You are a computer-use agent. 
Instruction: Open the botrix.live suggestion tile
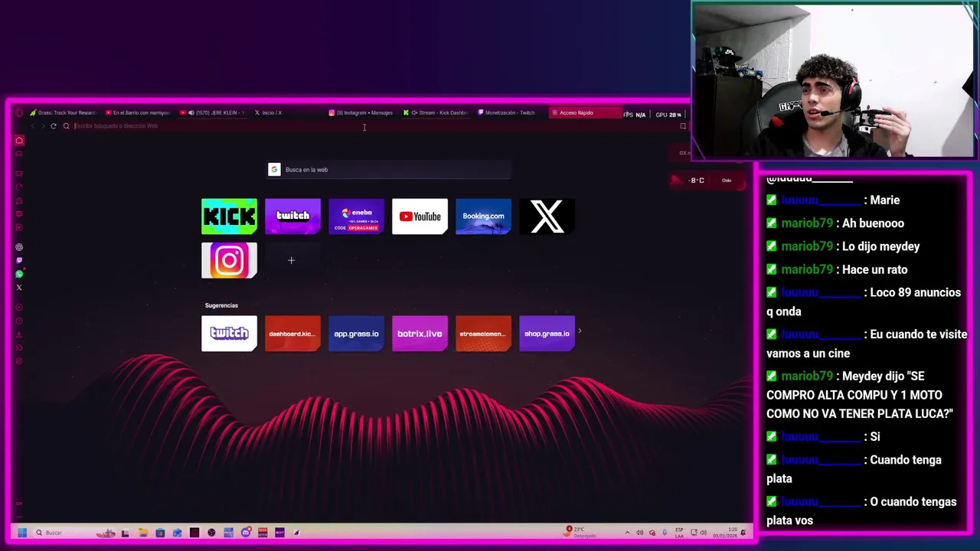click(420, 334)
